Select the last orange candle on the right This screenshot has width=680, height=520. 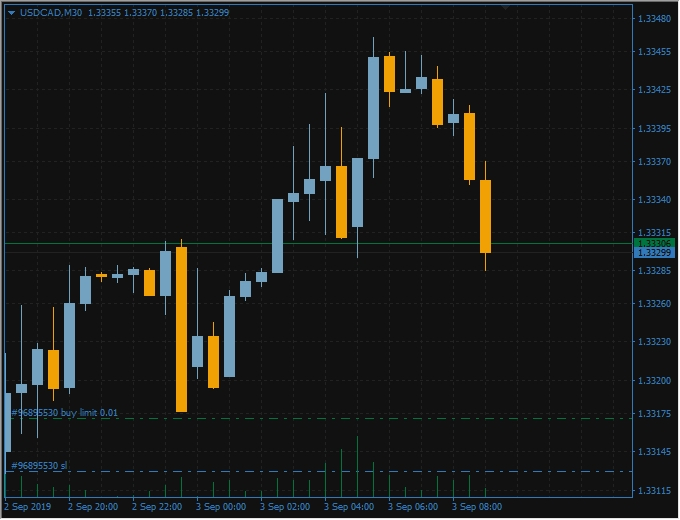click(485, 216)
